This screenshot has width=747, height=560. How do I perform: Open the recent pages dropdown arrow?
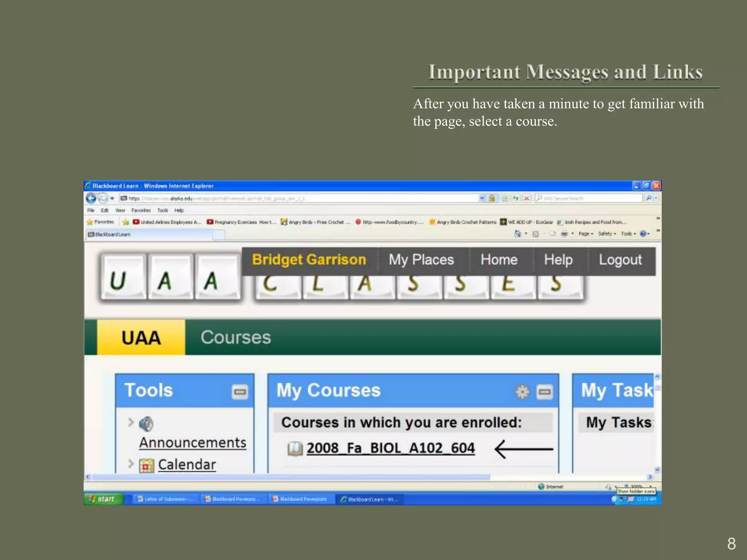tap(112, 198)
